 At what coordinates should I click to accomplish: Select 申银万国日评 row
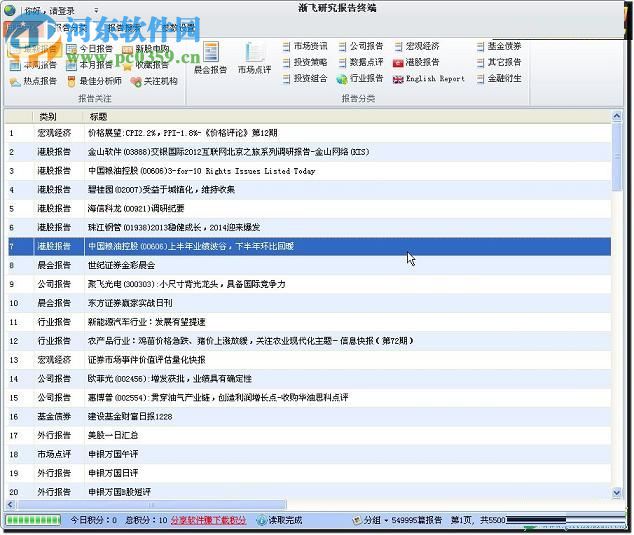[x=309, y=473]
